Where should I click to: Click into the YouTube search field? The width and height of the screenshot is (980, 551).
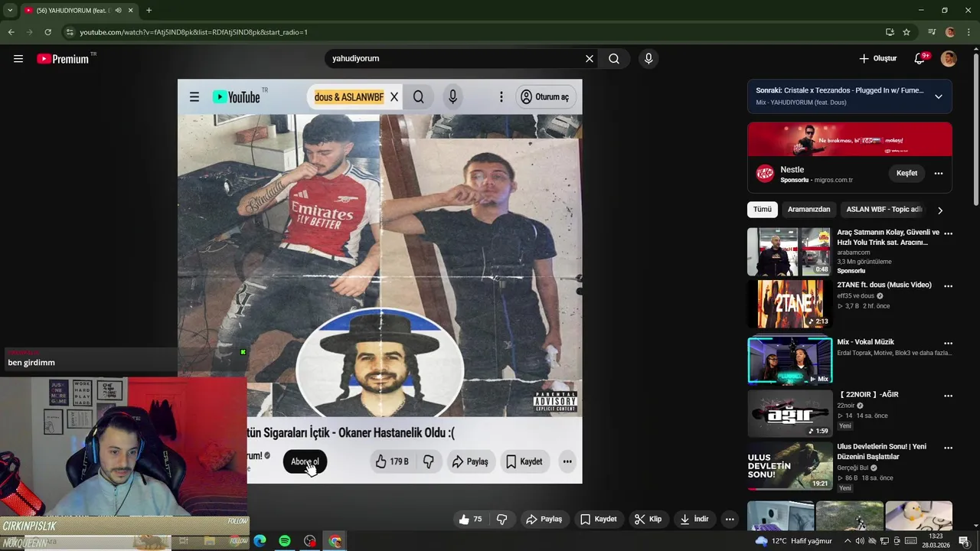click(x=456, y=59)
